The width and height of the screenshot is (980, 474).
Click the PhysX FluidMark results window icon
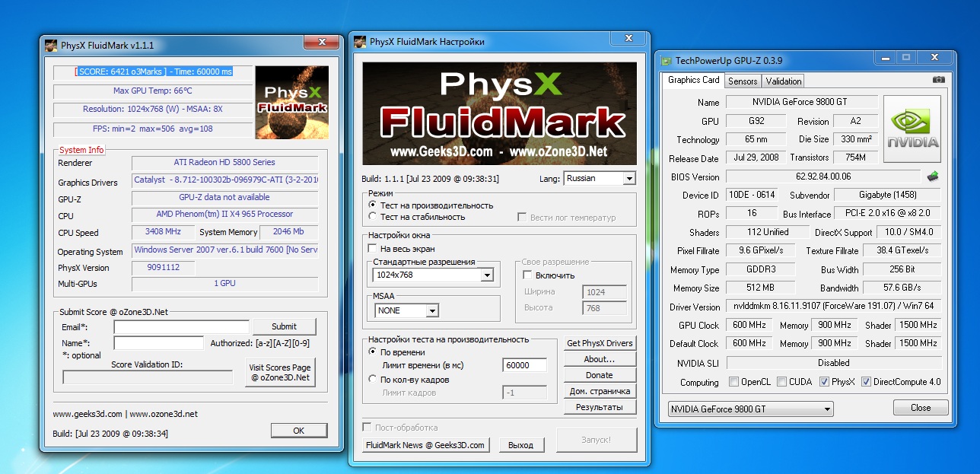tap(51, 45)
